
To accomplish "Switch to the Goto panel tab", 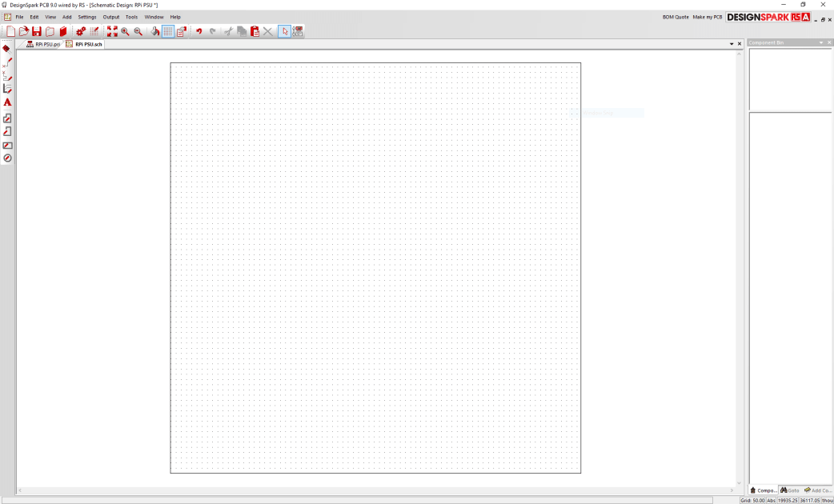I will tap(790, 490).
